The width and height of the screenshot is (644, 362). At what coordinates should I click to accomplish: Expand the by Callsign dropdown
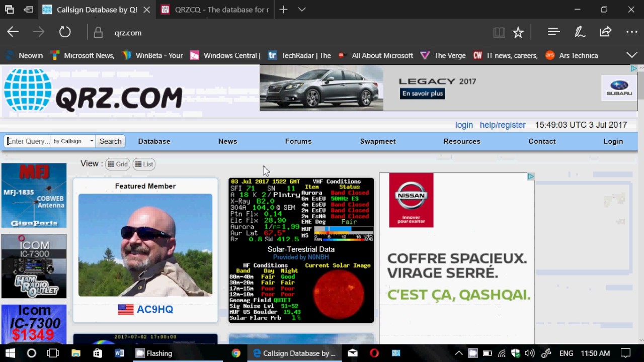(73, 141)
